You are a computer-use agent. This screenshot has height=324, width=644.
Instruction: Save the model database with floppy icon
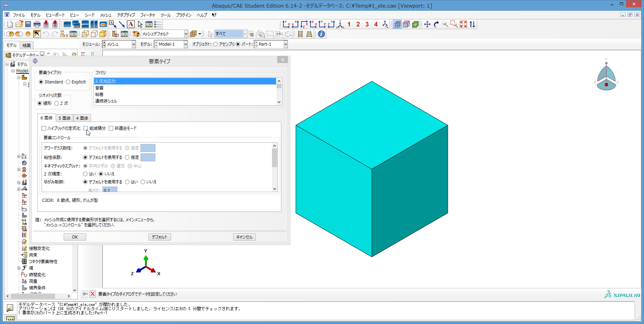(28, 24)
